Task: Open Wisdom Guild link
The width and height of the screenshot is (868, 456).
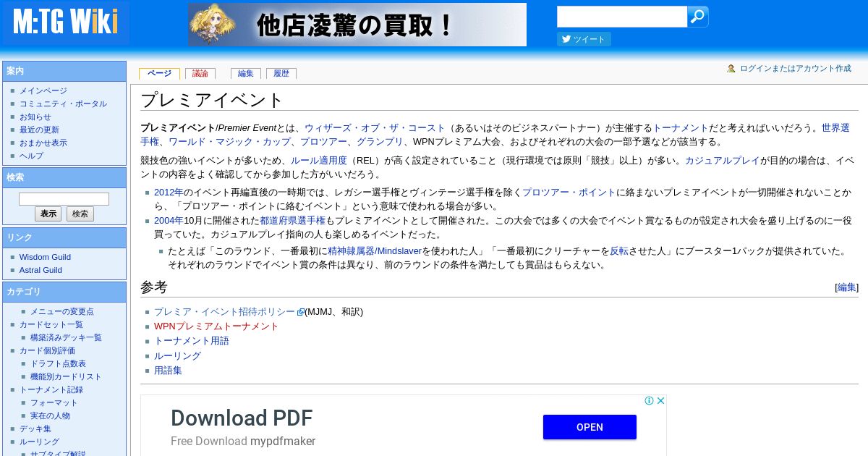Action: [45, 257]
